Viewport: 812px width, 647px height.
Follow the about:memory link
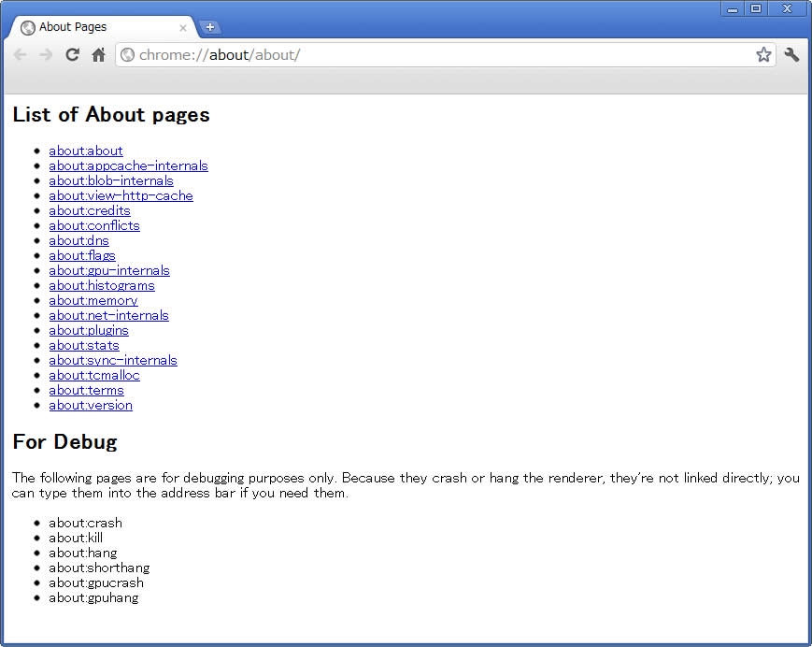click(x=93, y=301)
